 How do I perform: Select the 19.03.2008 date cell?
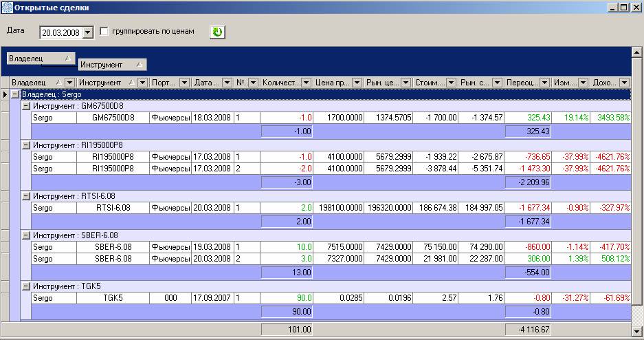click(212, 246)
